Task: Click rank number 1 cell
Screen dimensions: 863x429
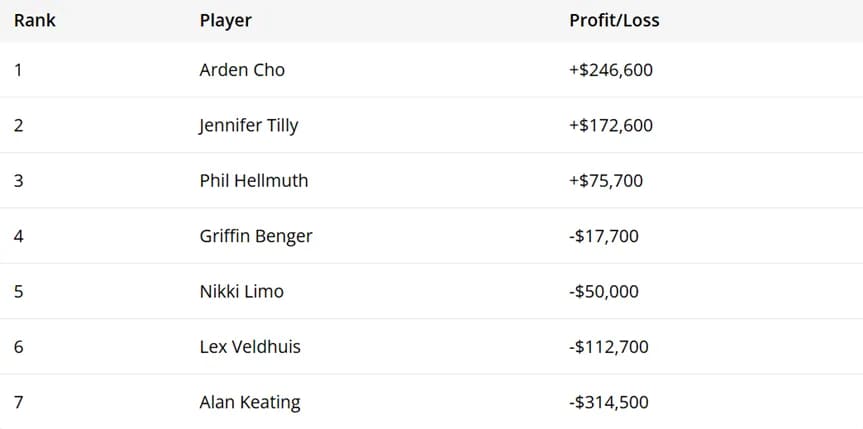Action: [x=18, y=70]
